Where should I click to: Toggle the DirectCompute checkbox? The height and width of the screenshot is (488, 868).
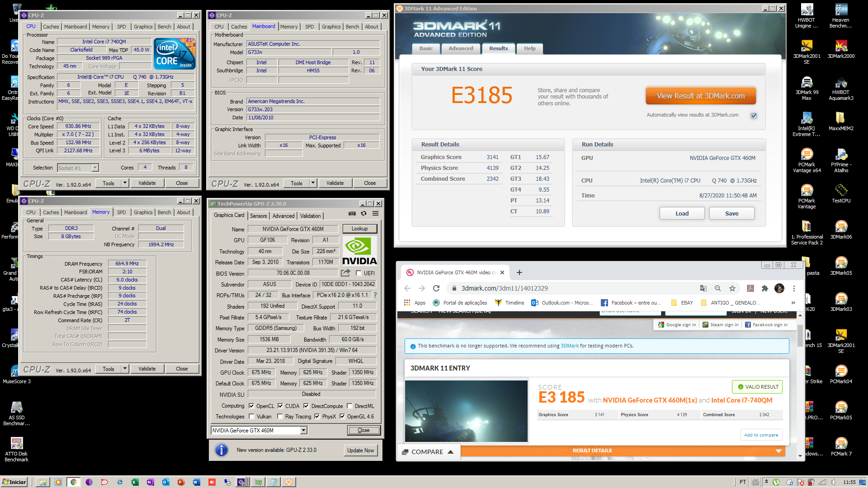[306, 406]
